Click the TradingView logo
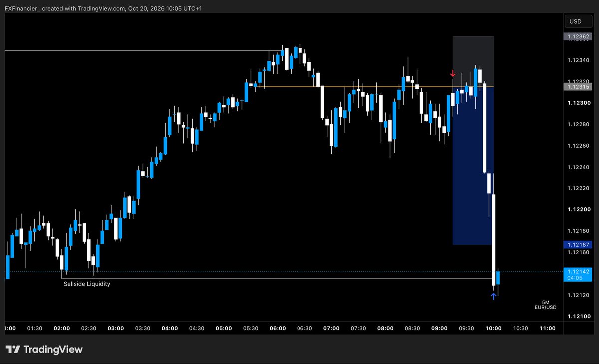The width and height of the screenshot is (599, 364). [x=44, y=350]
